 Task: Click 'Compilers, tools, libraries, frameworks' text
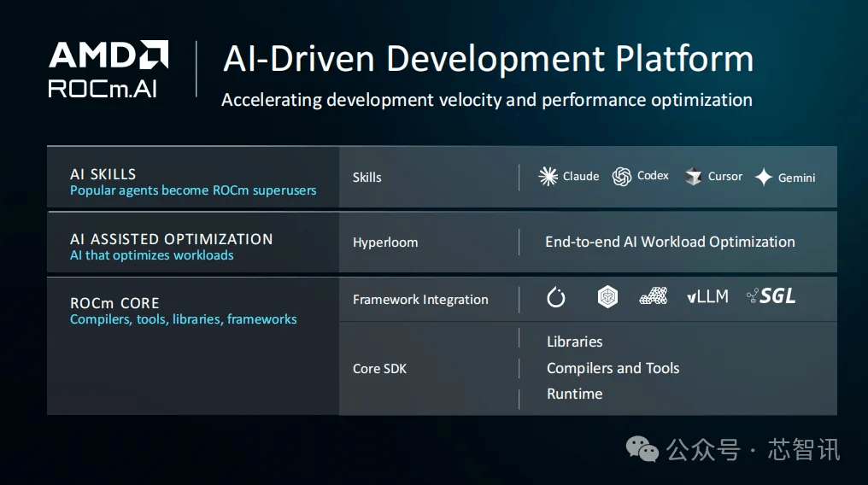click(183, 319)
